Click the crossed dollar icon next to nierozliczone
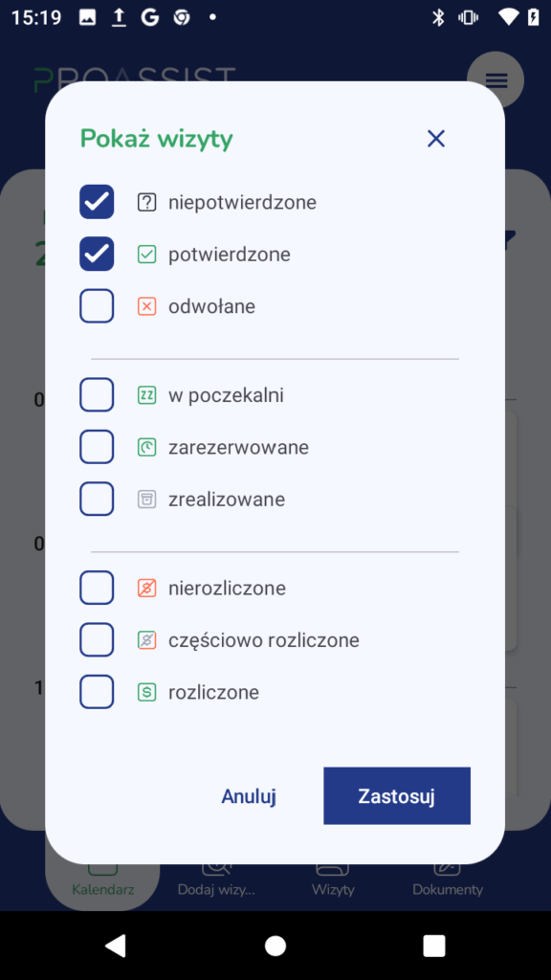Image resolution: width=551 pixels, height=980 pixels. tap(146, 589)
